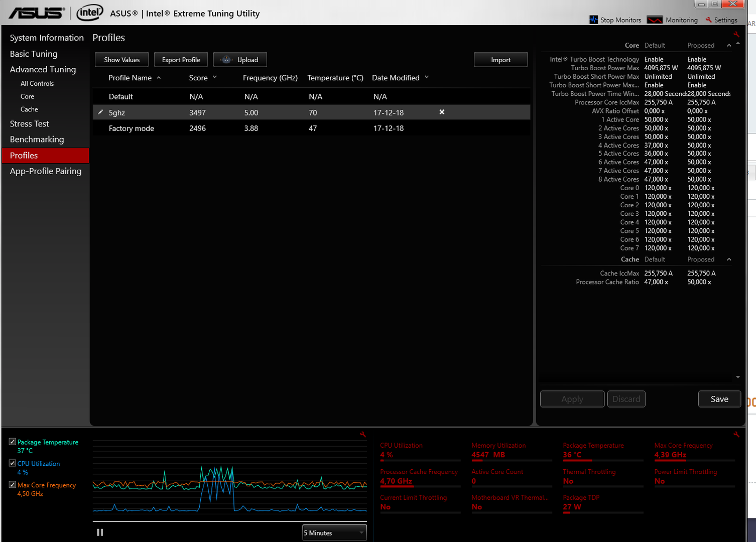Click the wrench icon above the monitoring graph
Screen dimensions: 756x542
coord(362,435)
